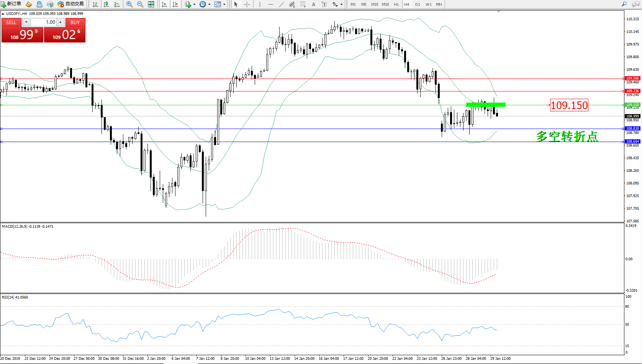The image size is (642, 364).
Task: Switch timeframe to D1
Action: coord(418,4)
